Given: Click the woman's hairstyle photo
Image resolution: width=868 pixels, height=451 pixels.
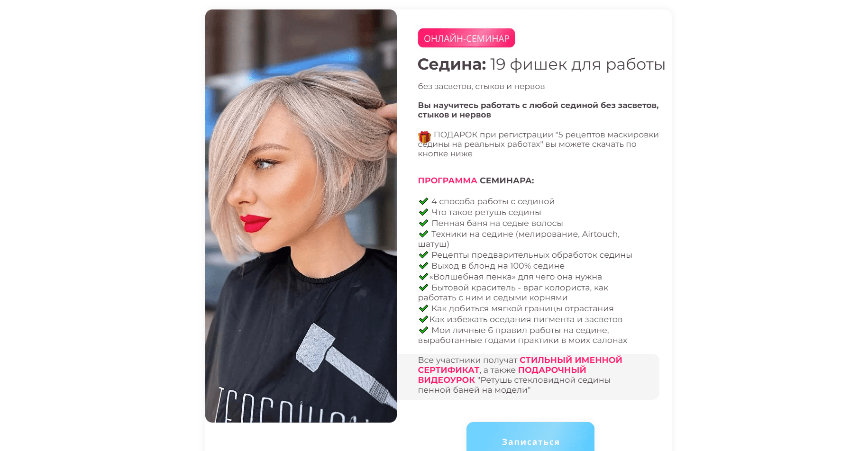Looking at the screenshot, I should coord(301,216).
